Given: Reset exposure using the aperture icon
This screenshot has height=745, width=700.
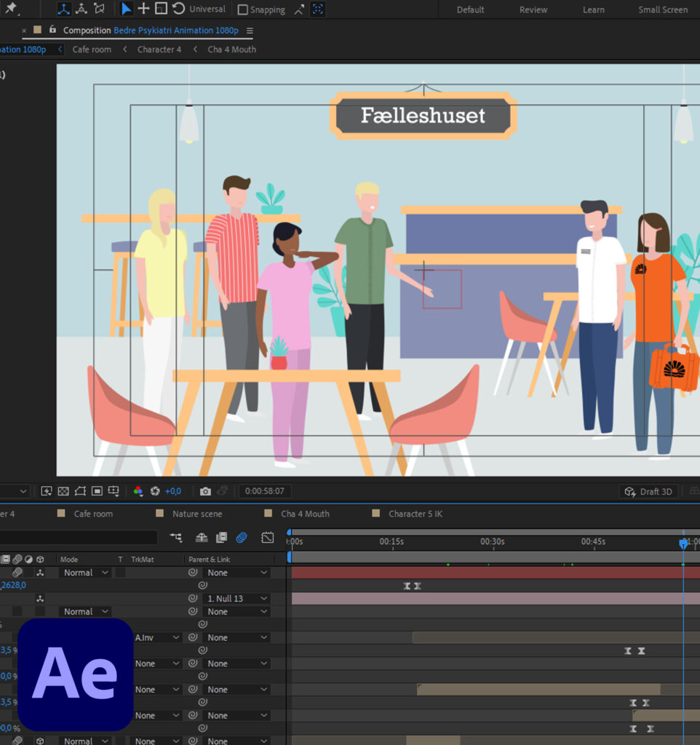Looking at the screenshot, I should pyautogui.click(x=155, y=491).
